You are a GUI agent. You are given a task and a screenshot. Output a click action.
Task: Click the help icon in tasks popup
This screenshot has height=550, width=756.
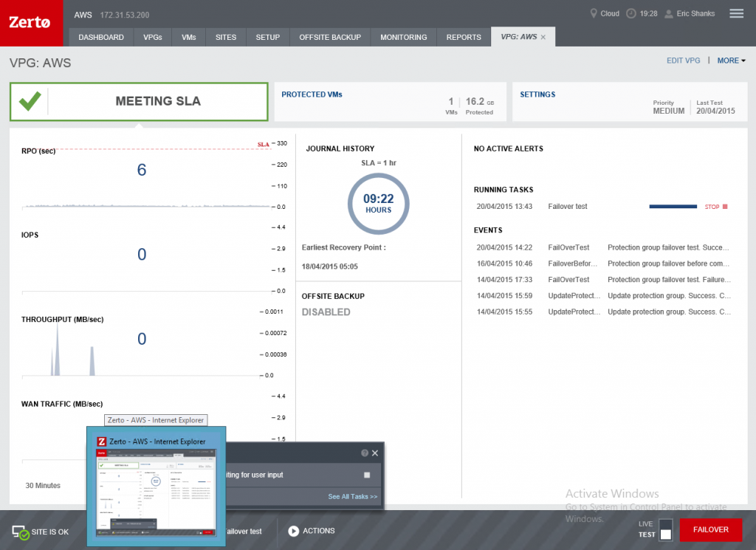point(365,453)
